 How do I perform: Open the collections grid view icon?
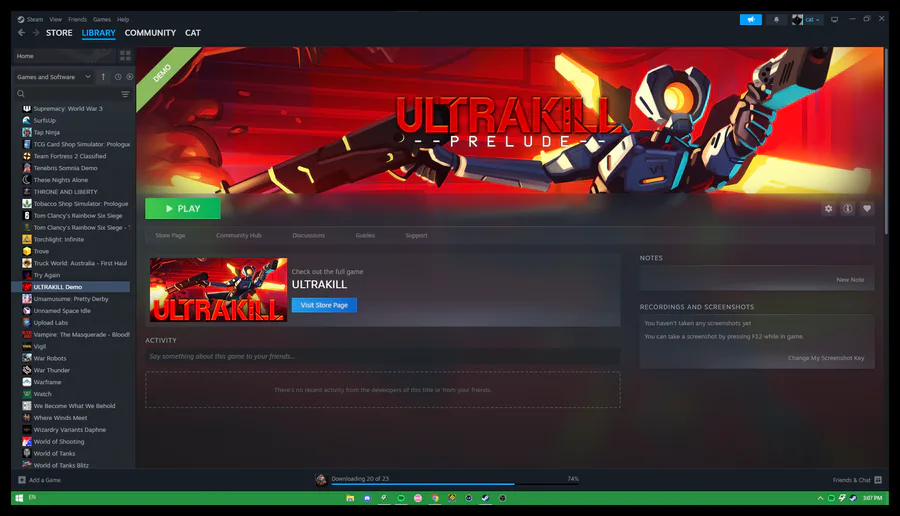[x=125, y=56]
